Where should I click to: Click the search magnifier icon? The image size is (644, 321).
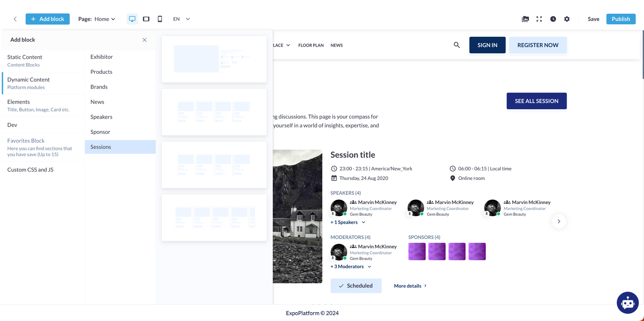point(457,45)
